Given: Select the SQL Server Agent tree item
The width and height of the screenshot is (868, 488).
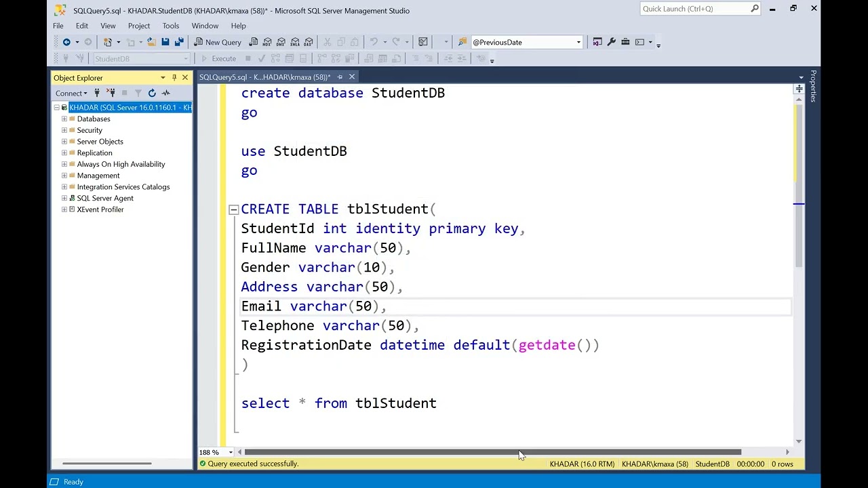Looking at the screenshot, I should 105,198.
